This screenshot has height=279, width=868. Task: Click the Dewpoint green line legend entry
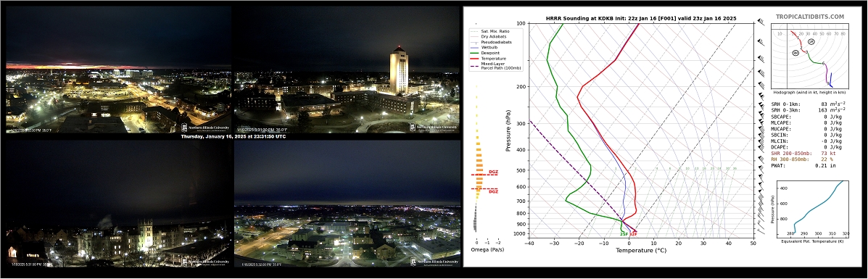(x=488, y=53)
